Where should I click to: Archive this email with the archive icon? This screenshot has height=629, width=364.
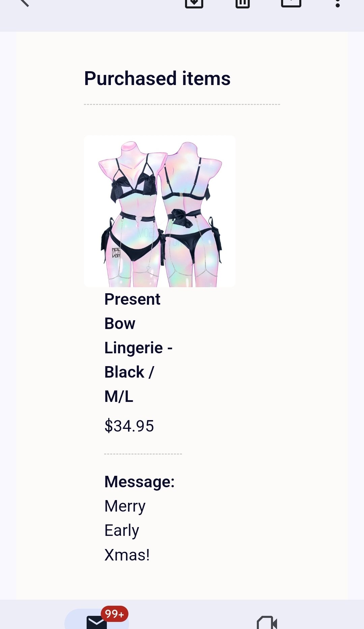click(194, 3)
